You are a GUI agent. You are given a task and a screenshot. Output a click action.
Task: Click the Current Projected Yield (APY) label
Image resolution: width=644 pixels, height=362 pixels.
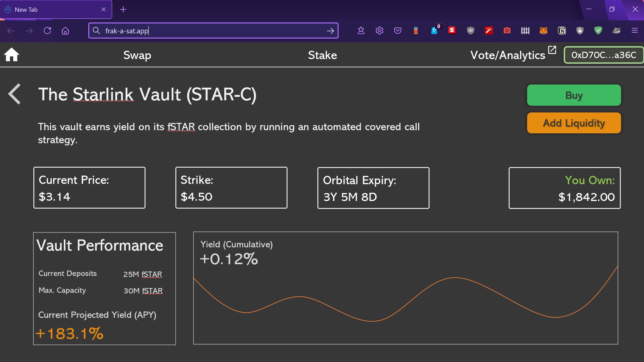pos(97,315)
